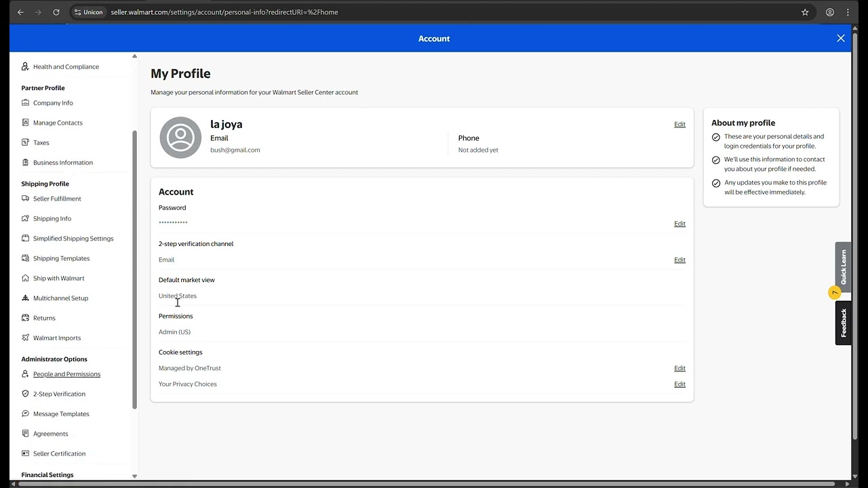868x488 pixels.
Task: Click the Simplified Shipping Settings icon
Action: point(26,239)
